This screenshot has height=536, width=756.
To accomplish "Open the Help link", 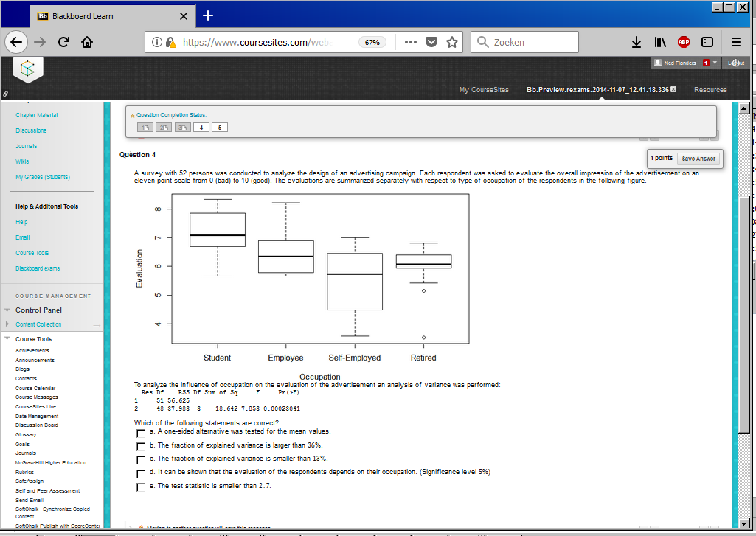I will tap(21, 222).
